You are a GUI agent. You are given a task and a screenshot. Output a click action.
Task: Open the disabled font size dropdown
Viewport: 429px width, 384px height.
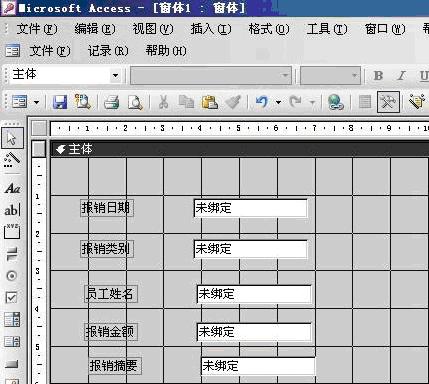coord(354,76)
